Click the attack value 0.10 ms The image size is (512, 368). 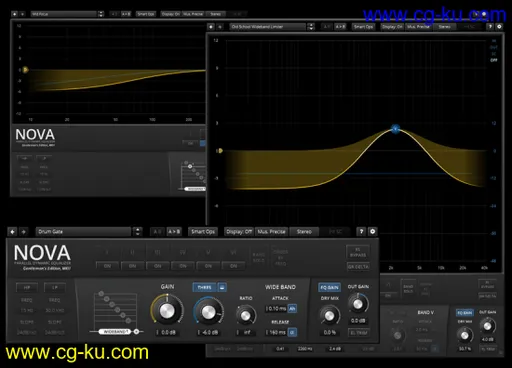click(276, 309)
